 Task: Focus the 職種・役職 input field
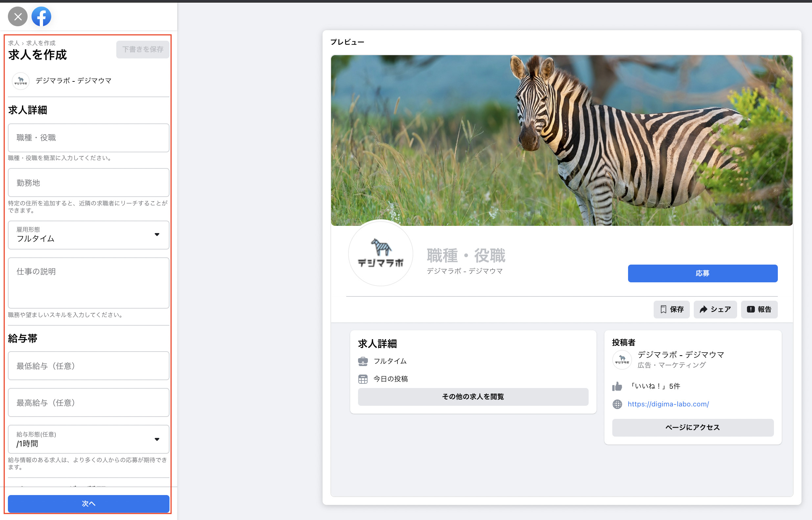88,138
